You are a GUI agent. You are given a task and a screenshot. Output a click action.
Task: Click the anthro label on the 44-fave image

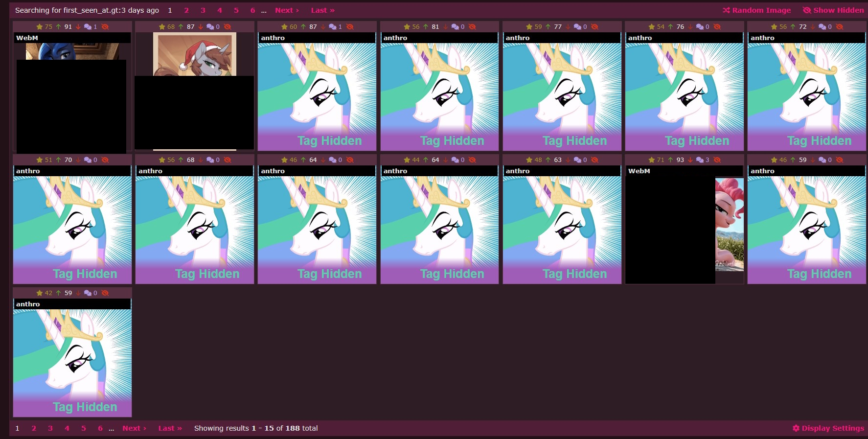click(x=395, y=171)
